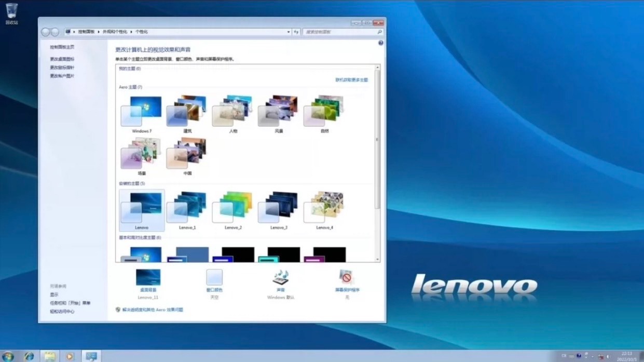Click the Personalization window taskbar button
The image size is (644, 362).
pyautogui.click(x=91, y=356)
